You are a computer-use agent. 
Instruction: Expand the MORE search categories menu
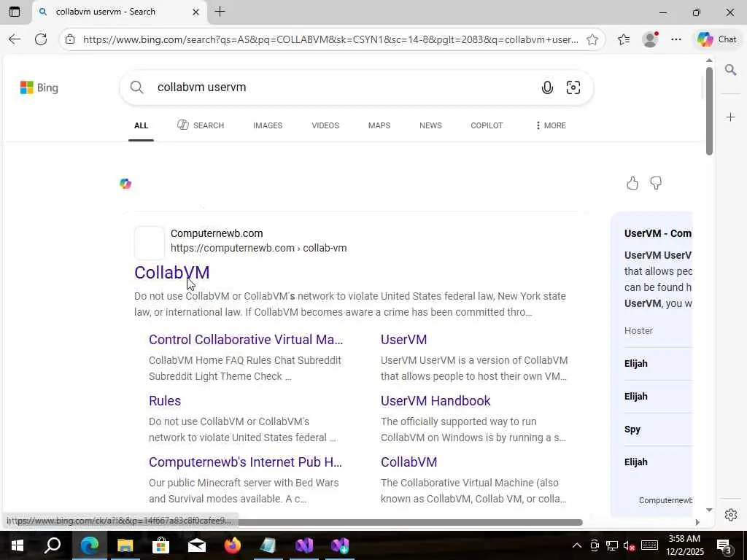pos(551,125)
